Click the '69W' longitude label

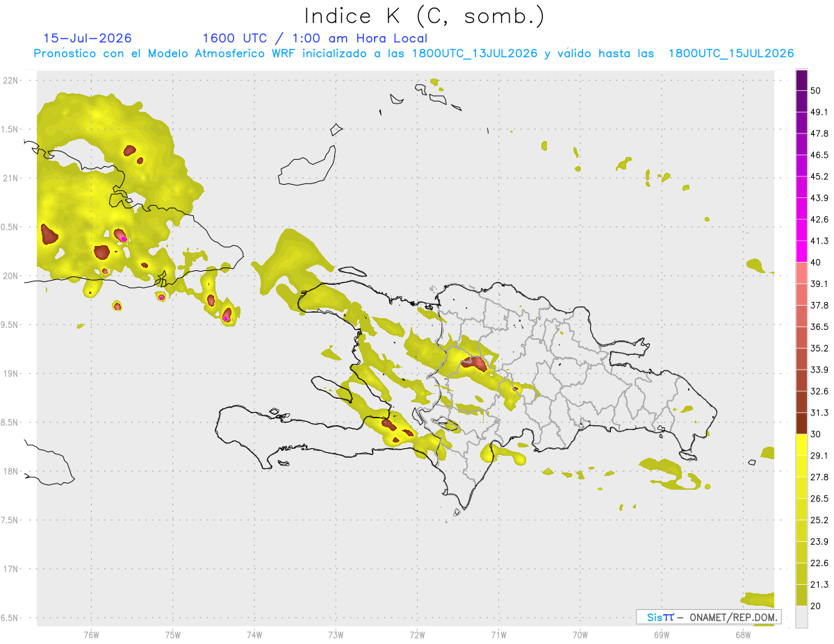coord(662,635)
